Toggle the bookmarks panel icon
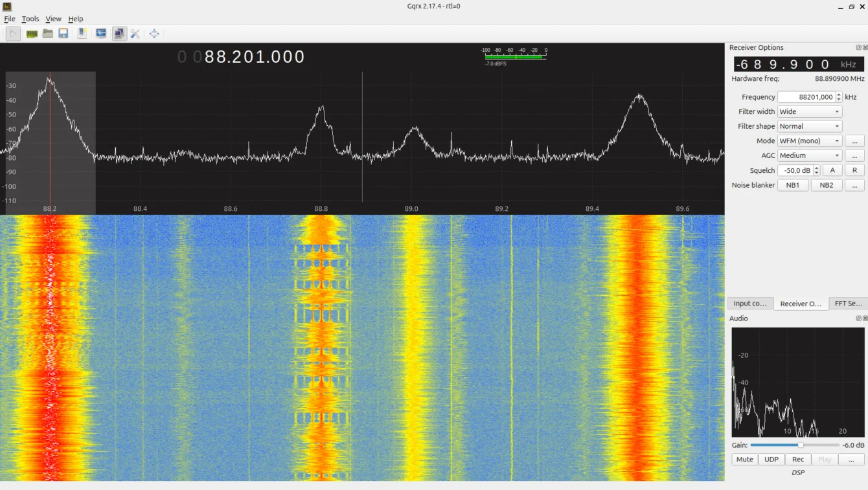Screen dimensions: 868x490 point(82,33)
